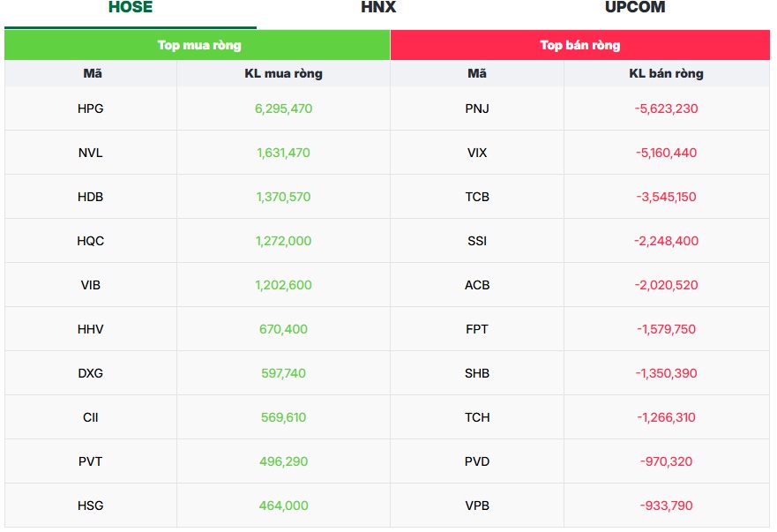Click the net sell value -5,623,230

click(666, 109)
